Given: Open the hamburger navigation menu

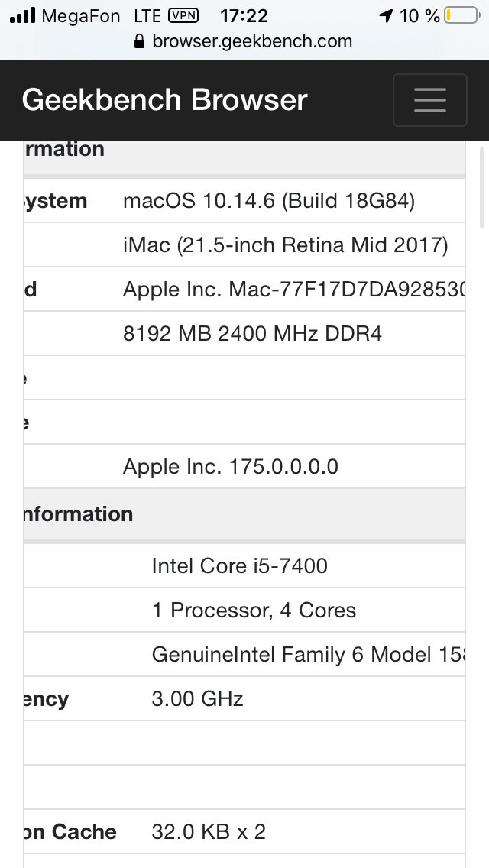Looking at the screenshot, I should [429, 100].
